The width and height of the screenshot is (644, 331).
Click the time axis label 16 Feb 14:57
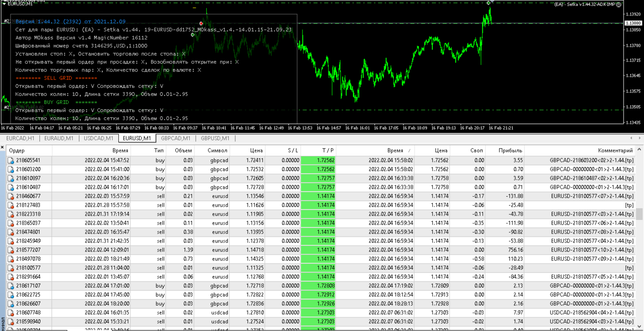coord(329,128)
